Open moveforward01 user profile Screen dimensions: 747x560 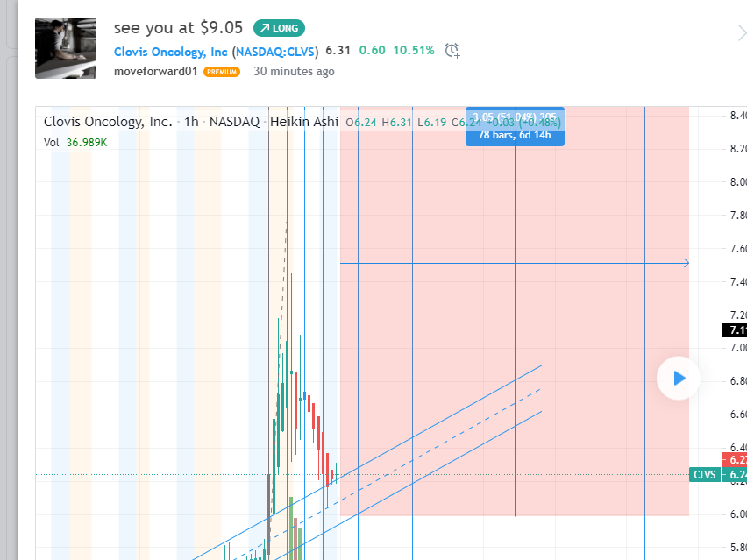pyautogui.click(x=155, y=72)
